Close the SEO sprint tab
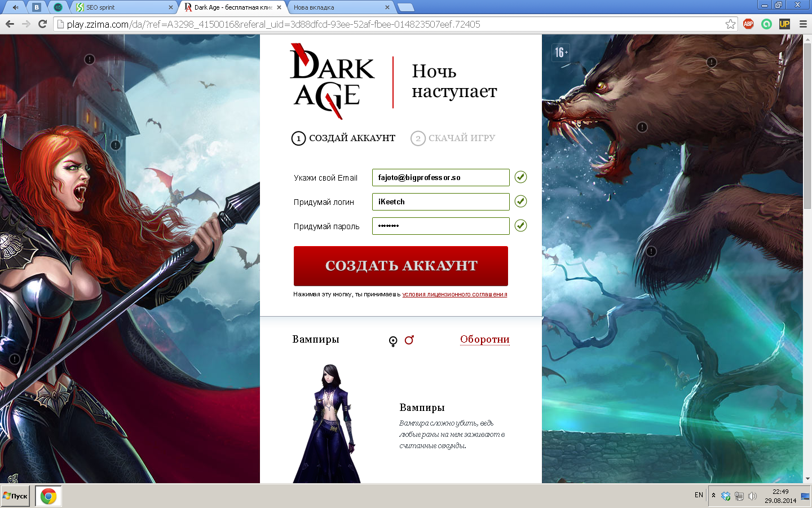Viewport: 812px width, 508px height. [171, 7]
